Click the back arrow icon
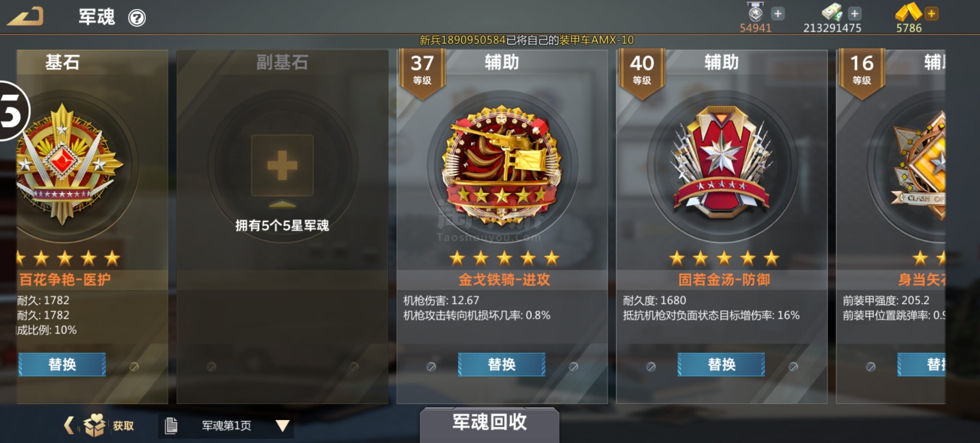Viewport: 980px width, 443px height. [25, 17]
